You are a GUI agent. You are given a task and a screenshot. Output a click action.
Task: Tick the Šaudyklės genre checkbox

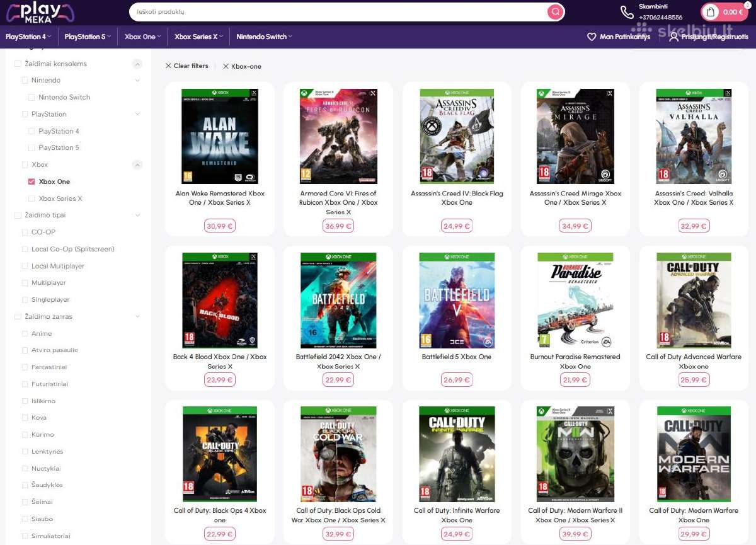click(25, 485)
